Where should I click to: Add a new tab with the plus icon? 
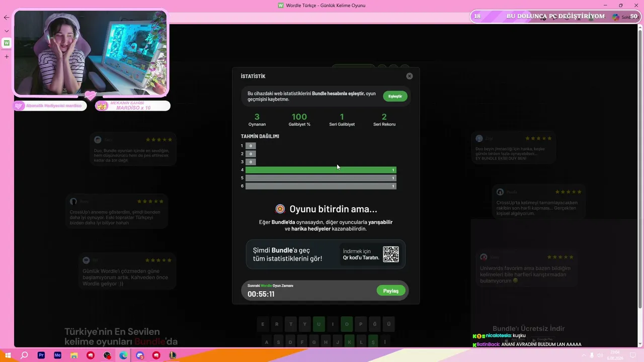[7, 56]
